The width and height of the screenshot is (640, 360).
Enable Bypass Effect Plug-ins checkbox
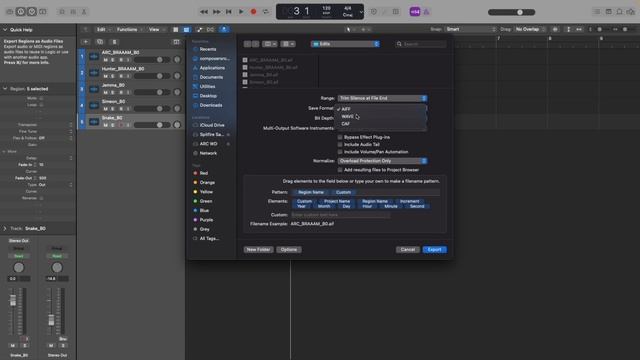[x=340, y=137]
